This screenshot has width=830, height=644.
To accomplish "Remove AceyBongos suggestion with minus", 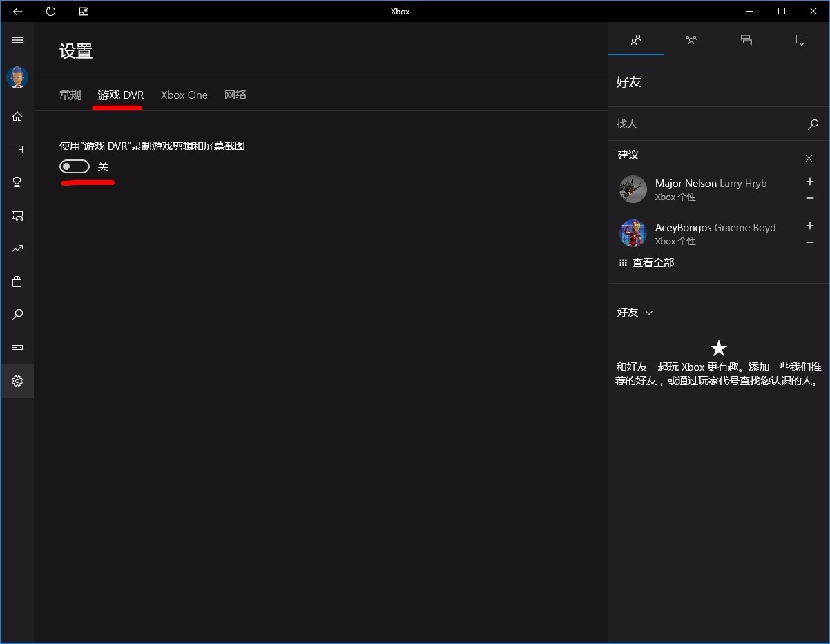I will coord(810,242).
